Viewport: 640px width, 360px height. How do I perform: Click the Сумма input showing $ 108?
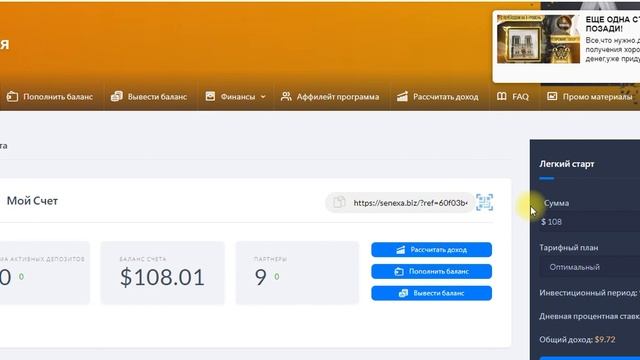[589, 222]
